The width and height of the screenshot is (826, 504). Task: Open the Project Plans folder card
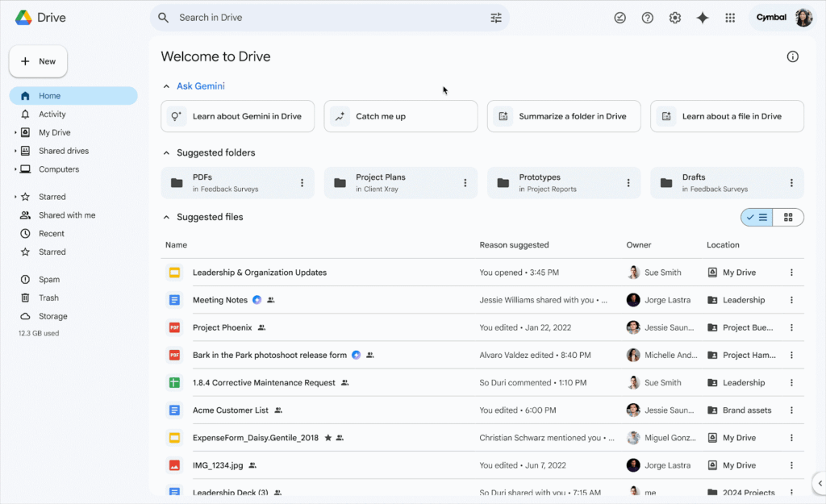(401, 183)
